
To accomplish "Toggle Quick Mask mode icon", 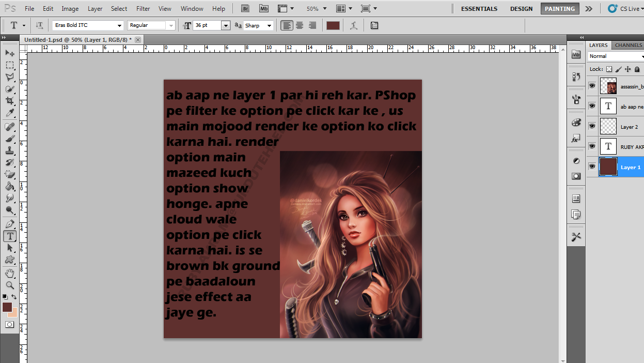I will (x=10, y=324).
